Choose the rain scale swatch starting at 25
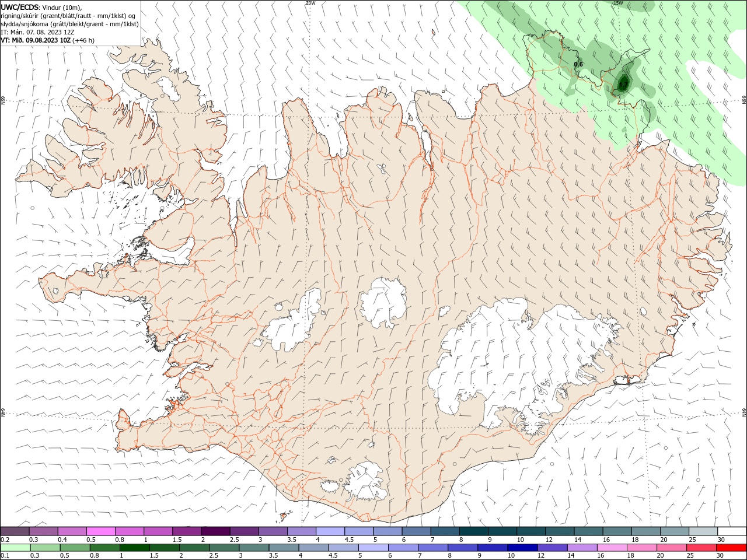The image size is (747, 560). 701,548
